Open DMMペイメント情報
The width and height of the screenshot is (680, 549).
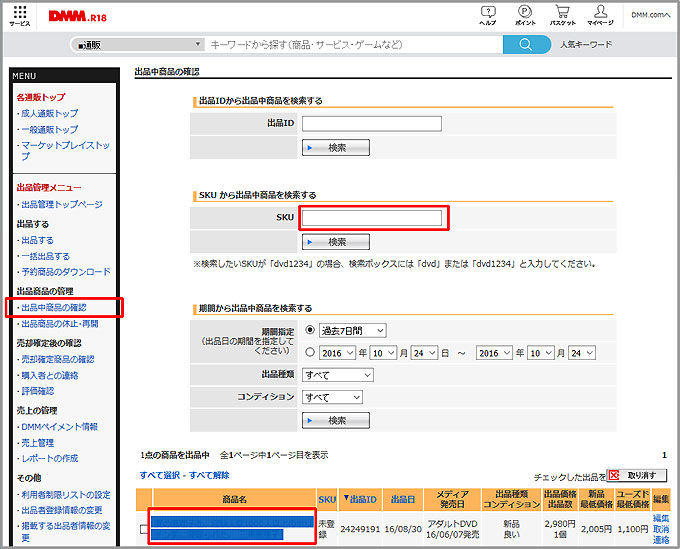[59, 427]
